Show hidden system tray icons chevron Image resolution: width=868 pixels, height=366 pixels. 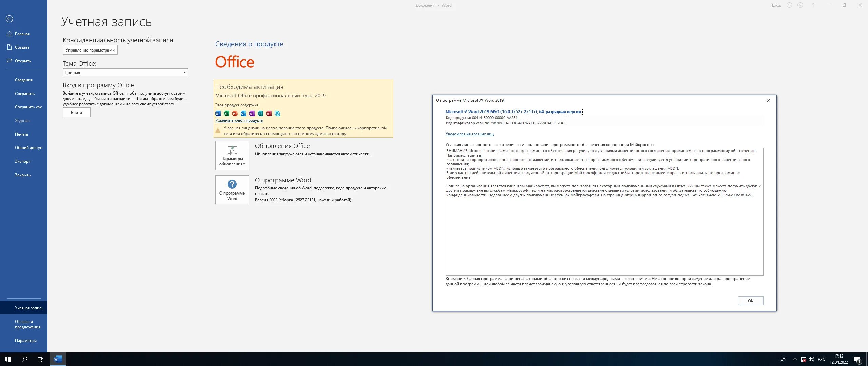795,359
